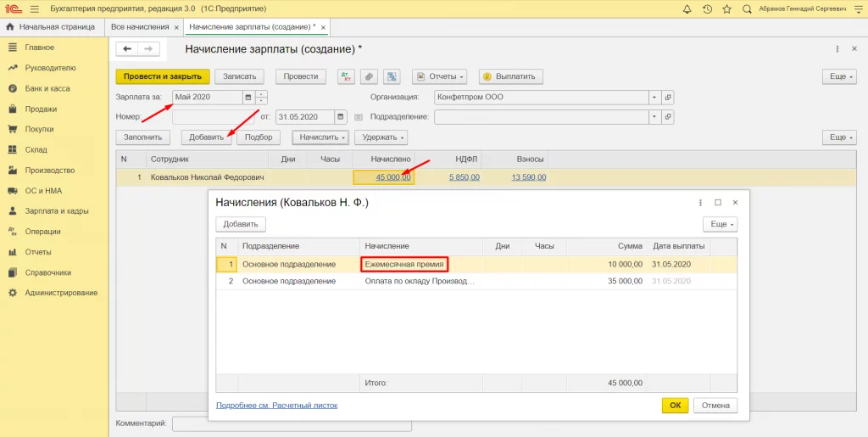This screenshot has width=868, height=437.
Task: Click the Выплатить button
Action: [x=511, y=76]
